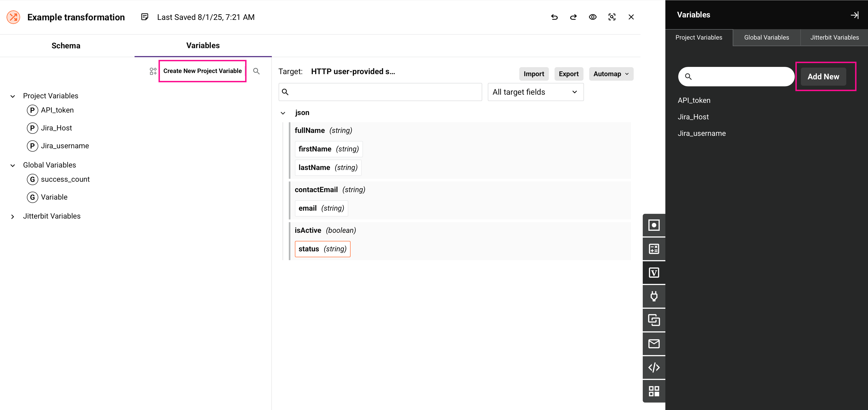Click Create New Project Variable
Image resolution: width=868 pixels, height=410 pixels.
pyautogui.click(x=202, y=71)
